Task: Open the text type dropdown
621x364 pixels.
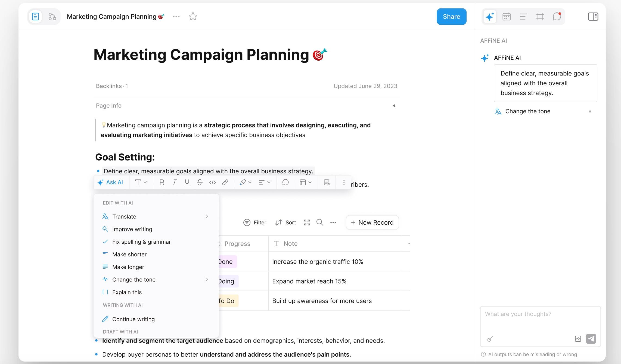Action: pyautogui.click(x=141, y=183)
